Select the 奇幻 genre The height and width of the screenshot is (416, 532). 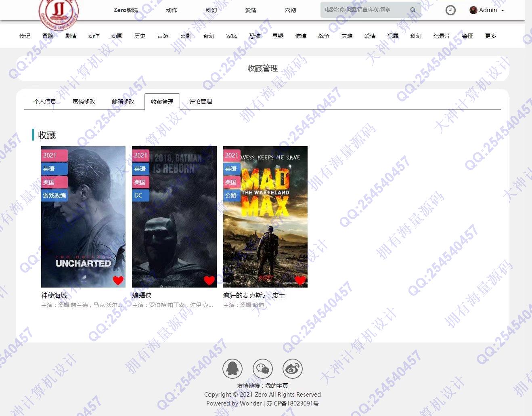point(209,36)
